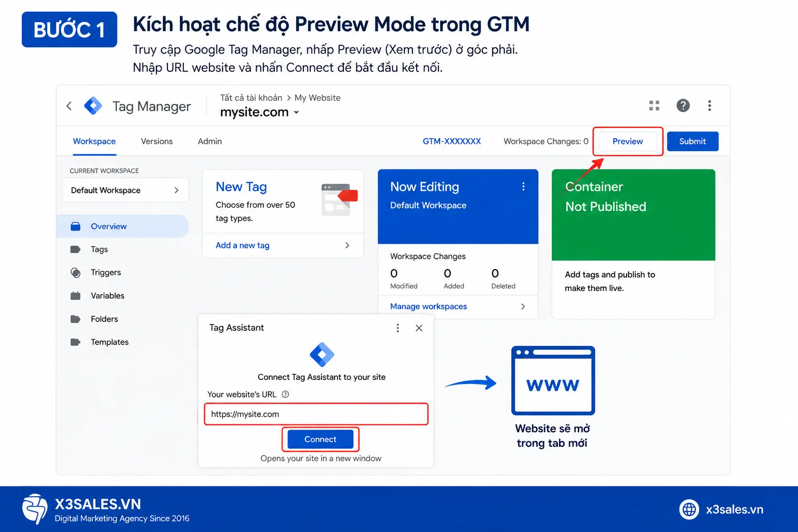Click the chevron on Manage workspaces row
This screenshot has height=532, width=798.
coord(523,307)
